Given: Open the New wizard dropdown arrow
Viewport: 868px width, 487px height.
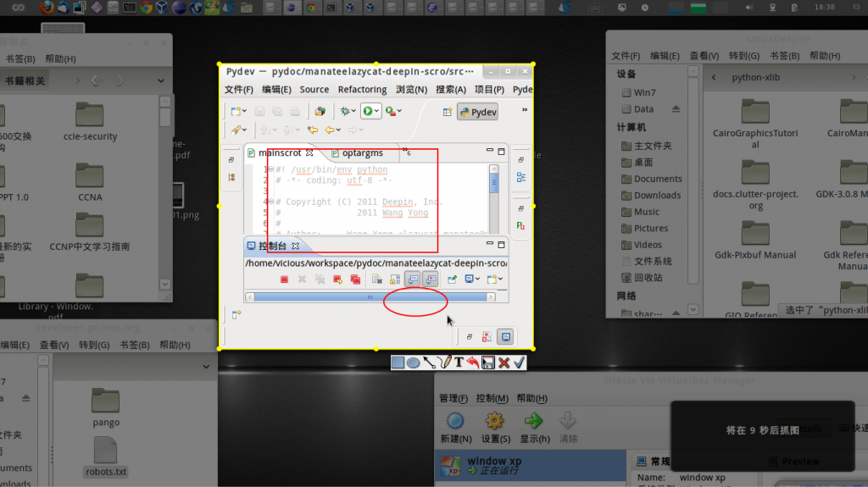Looking at the screenshot, I should [x=244, y=111].
